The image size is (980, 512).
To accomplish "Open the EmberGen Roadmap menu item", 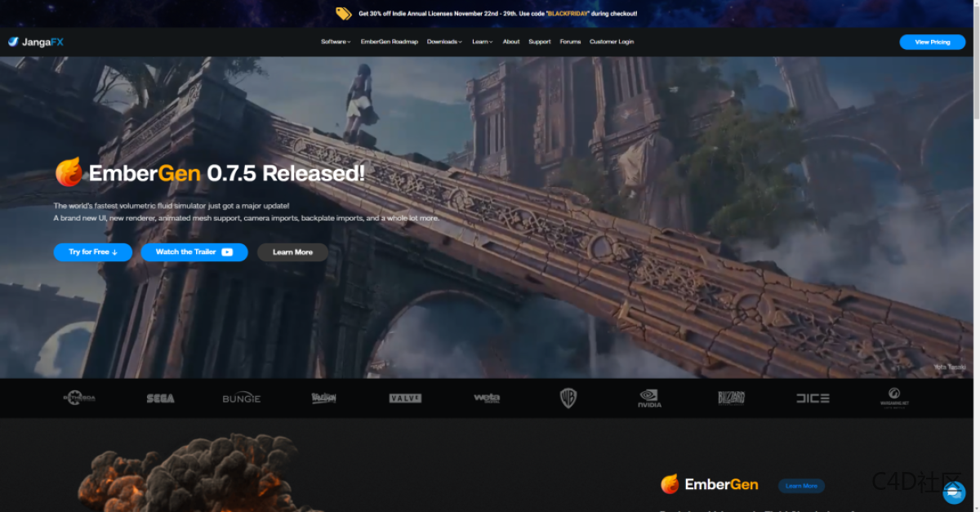I will (x=389, y=42).
